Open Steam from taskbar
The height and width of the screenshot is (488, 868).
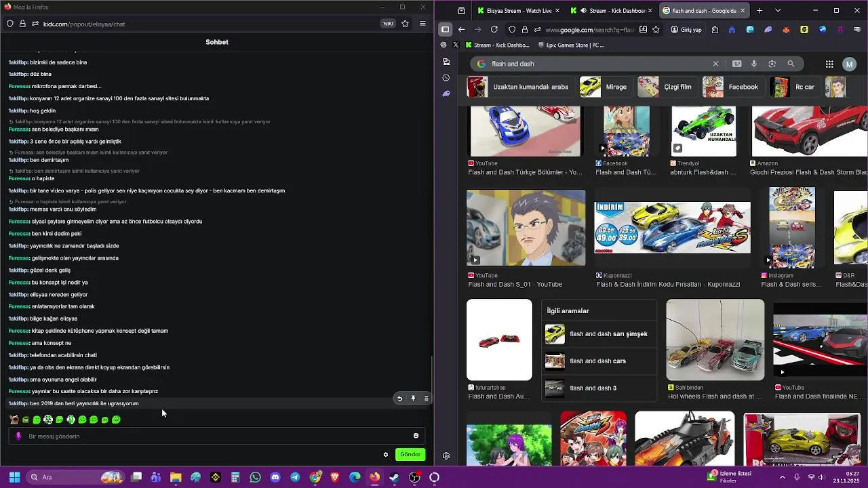[394, 477]
